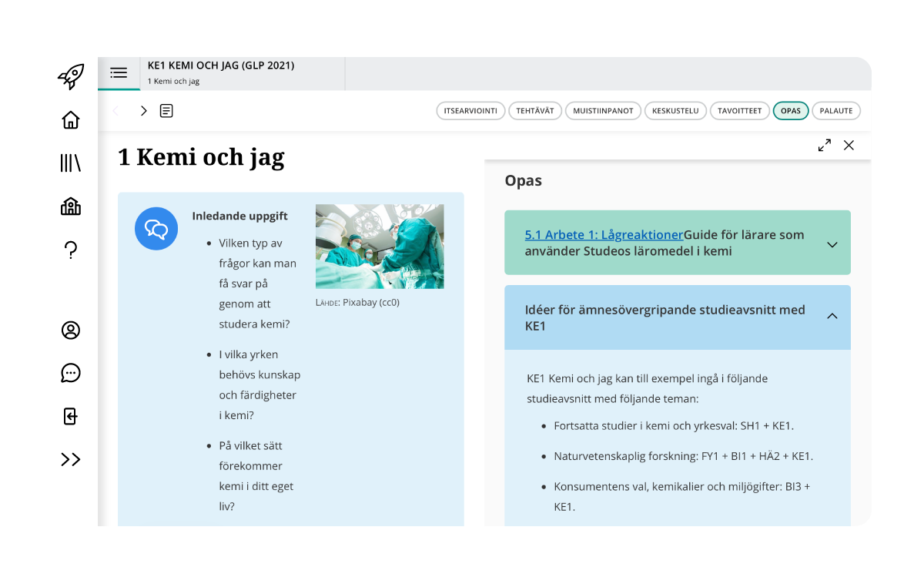
Task: Toggle the Opas panel button
Action: 791,111
